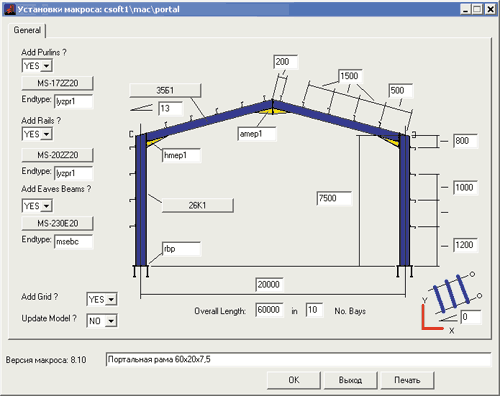Click the rail spacing field 1000

coord(465,188)
